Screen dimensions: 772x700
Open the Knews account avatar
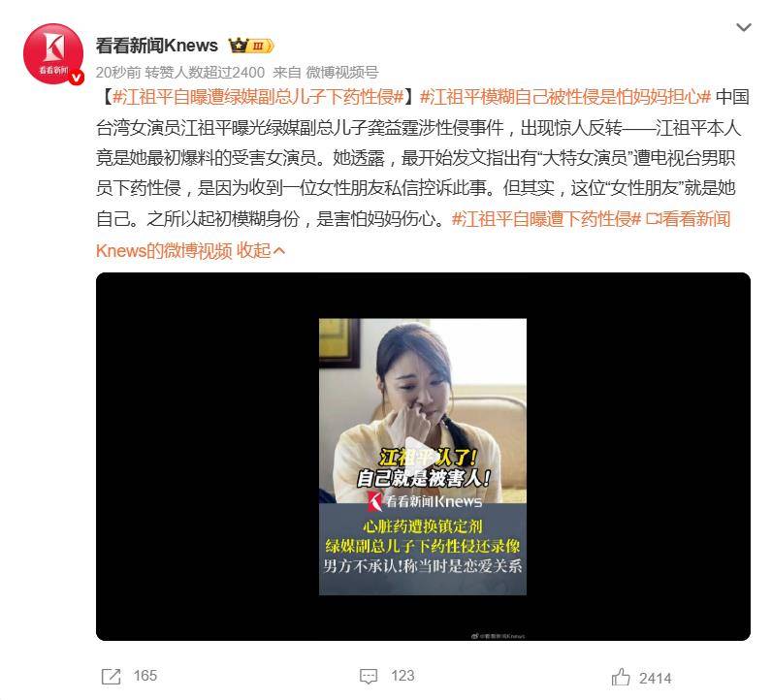pyautogui.click(x=53, y=53)
